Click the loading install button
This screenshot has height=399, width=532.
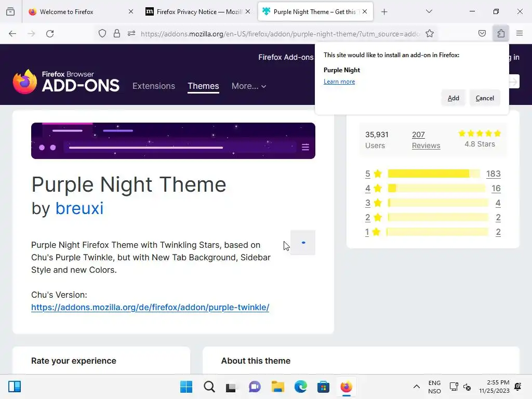[x=303, y=243]
